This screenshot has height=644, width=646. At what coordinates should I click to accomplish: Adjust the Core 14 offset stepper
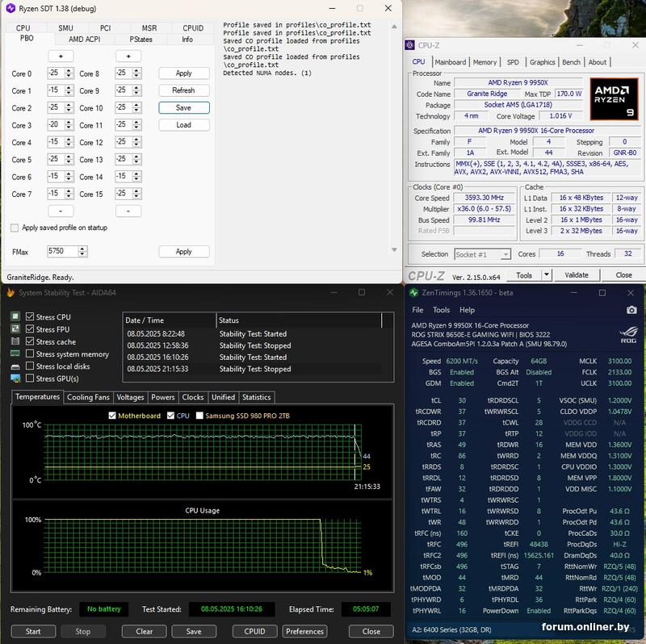point(136,177)
